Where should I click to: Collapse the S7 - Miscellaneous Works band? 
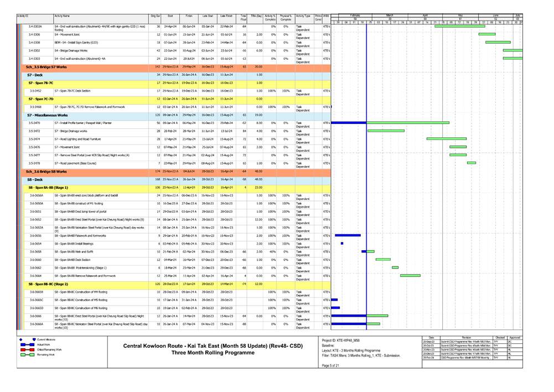coord(45,115)
